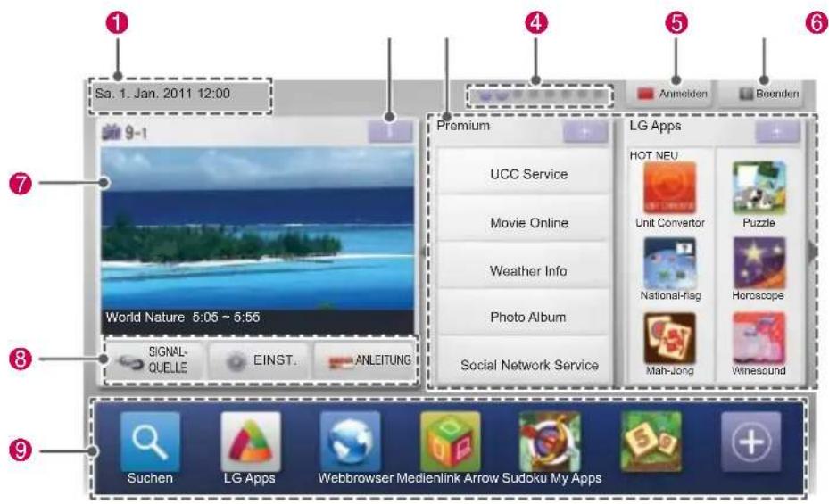The width and height of the screenshot is (829, 504).
Task: Open the Horoscope app
Action: coord(759,263)
